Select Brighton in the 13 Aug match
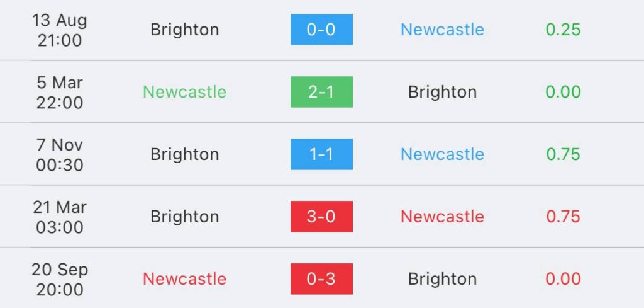 [184, 30]
